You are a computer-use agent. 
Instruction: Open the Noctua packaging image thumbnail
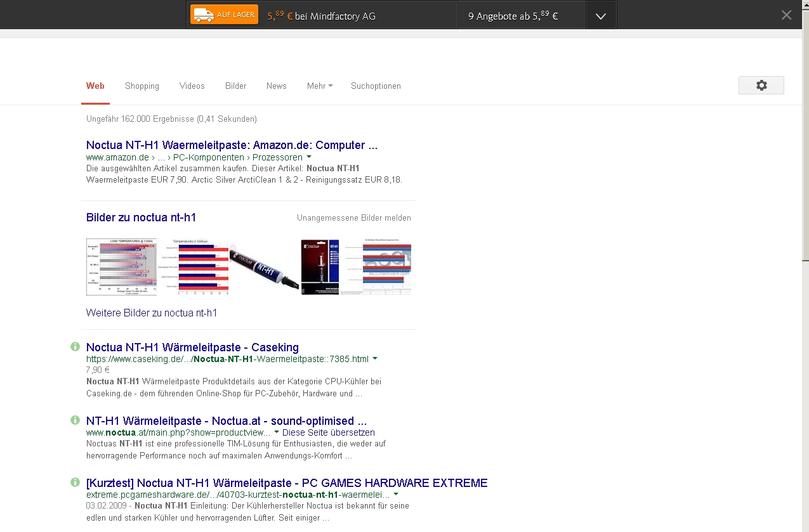click(x=320, y=267)
